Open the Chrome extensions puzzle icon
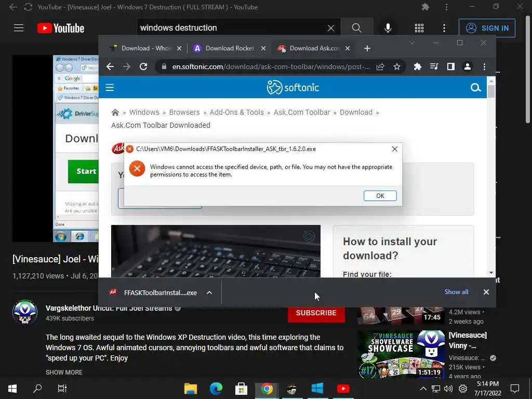This screenshot has height=399, width=532. pyautogui.click(x=418, y=67)
